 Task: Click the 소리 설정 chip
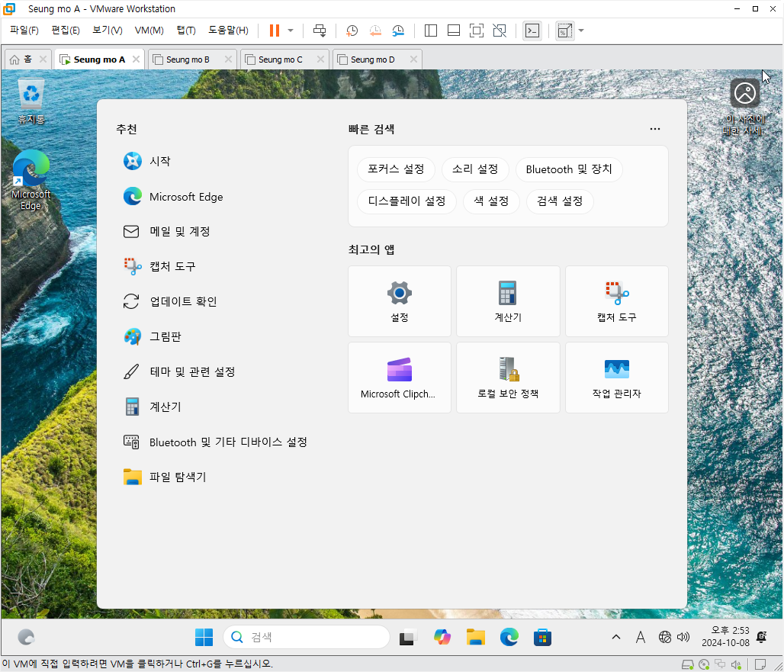[475, 169]
